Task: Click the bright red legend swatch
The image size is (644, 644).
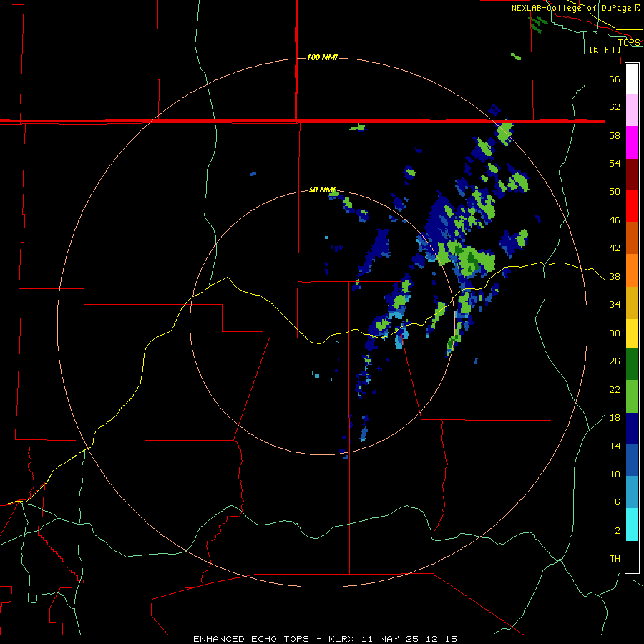Action: [632, 206]
